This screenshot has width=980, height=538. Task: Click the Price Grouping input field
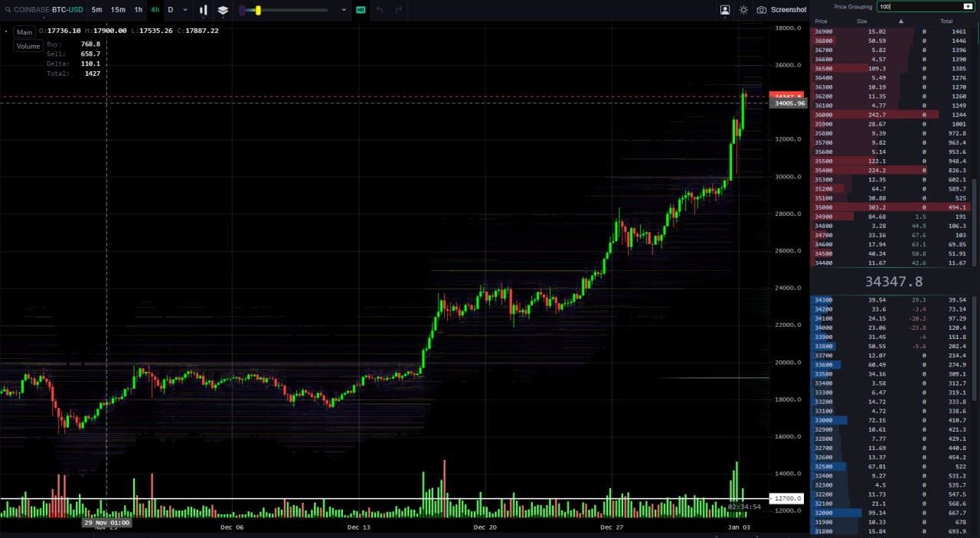917,6
